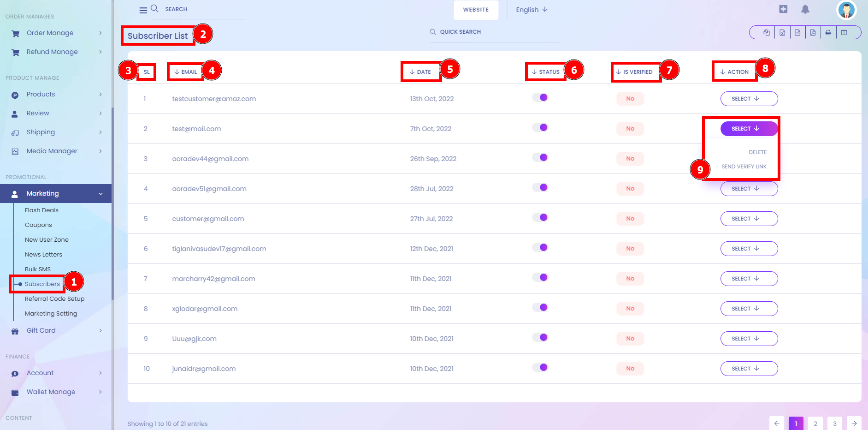This screenshot has height=430, width=868.
Task: Open the column visibility icon
Action: click(x=844, y=32)
